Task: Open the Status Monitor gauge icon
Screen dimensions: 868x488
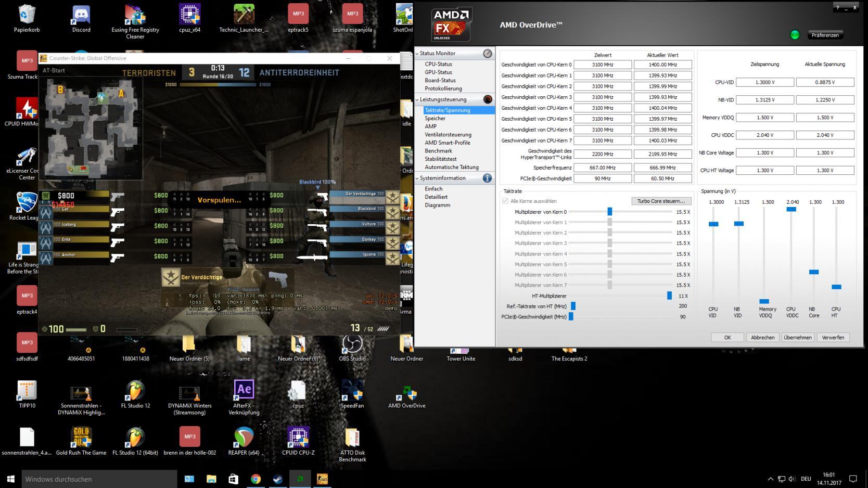Action: (x=488, y=54)
